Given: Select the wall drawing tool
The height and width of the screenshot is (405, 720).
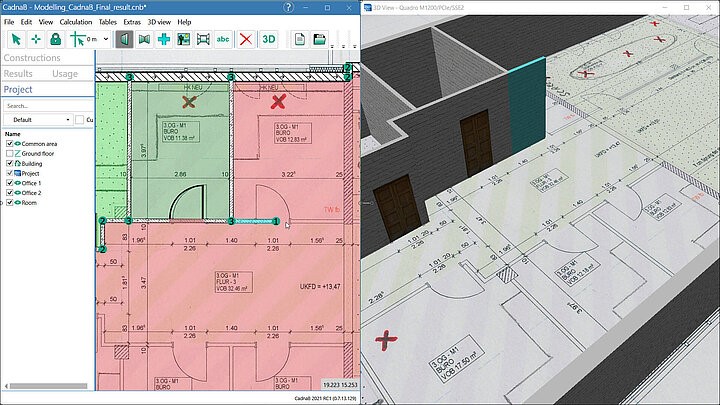Looking at the screenshot, I should click(x=124, y=39).
